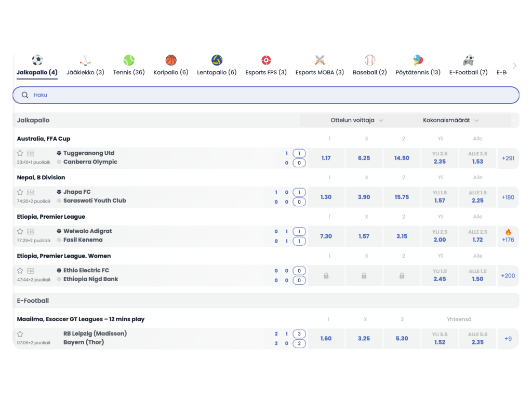Click the search magnifier icon

pos(25,95)
